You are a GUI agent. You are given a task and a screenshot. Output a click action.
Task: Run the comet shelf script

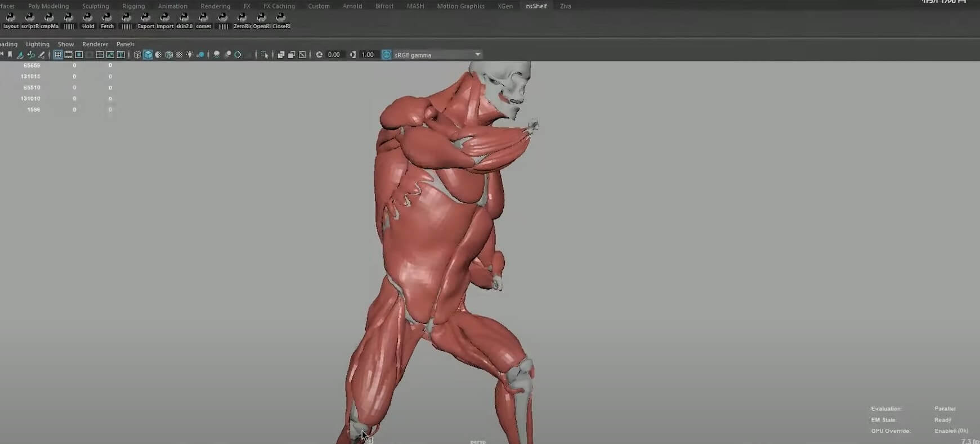pyautogui.click(x=203, y=20)
